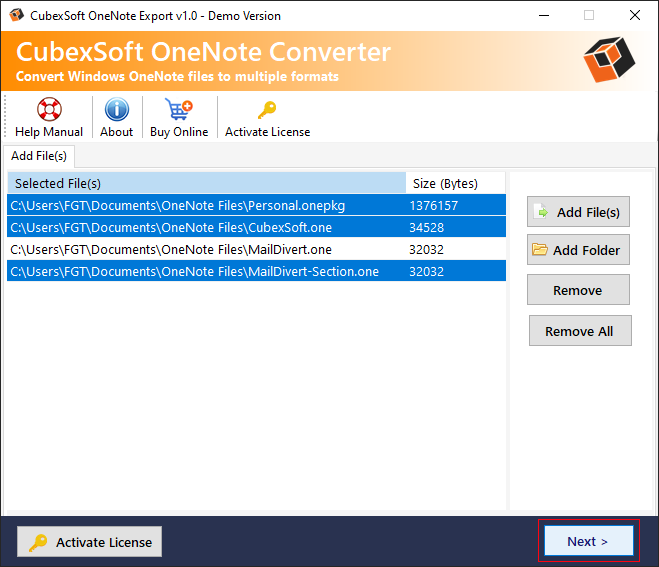Viewport: 659px width, 567px height.
Task: Click the Size (Bytes) column header
Action: [x=456, y=183]
